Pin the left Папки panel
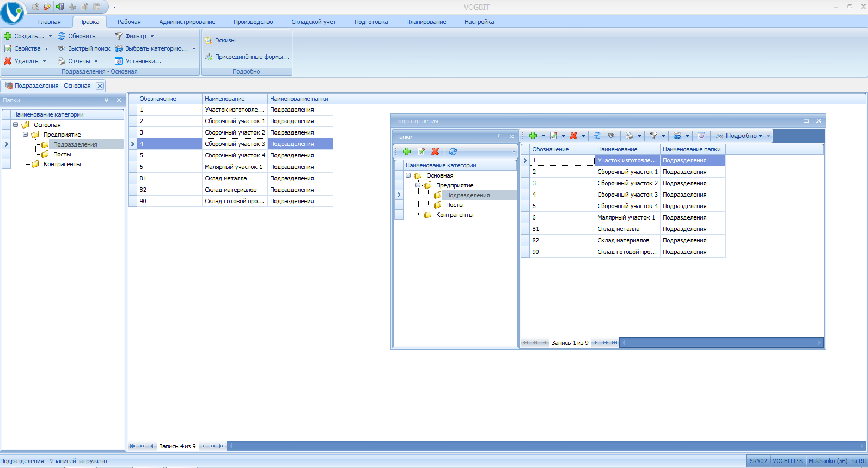Image resolution: width=868 pixels, height=468 pixels. [107, 100]
